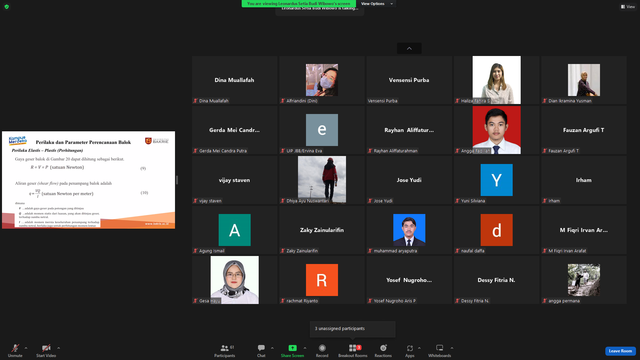This screenshot has width=640, height=360.
Task: Click the screen sharing notification banner
Action: click(x=298, y=4)
